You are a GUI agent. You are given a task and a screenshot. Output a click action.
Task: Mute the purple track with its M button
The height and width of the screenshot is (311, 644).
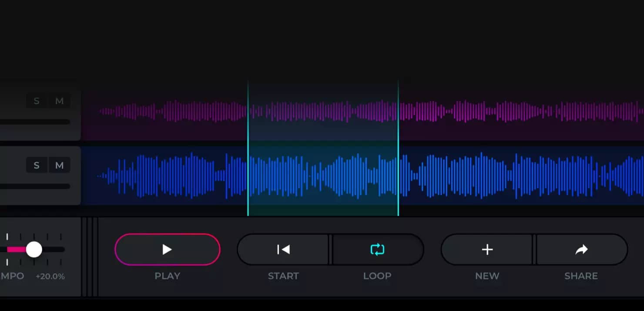[60, 101]
